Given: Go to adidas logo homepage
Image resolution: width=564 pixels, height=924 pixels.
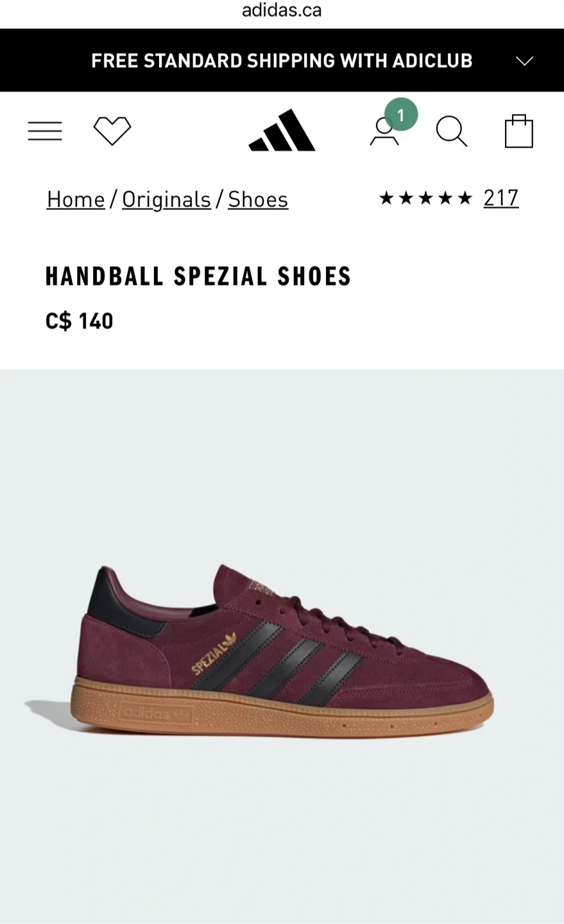Looking at the screenshot, I should click(x=282, y=130).
